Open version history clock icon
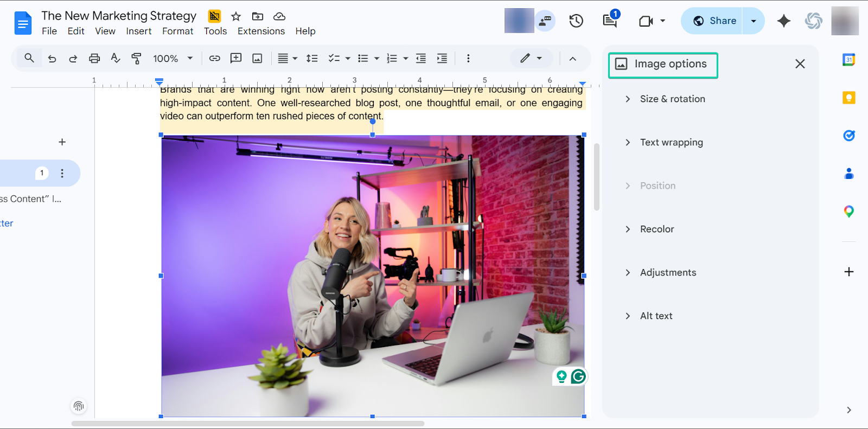Viewport: 868px width, 429px height. point(576,21)
